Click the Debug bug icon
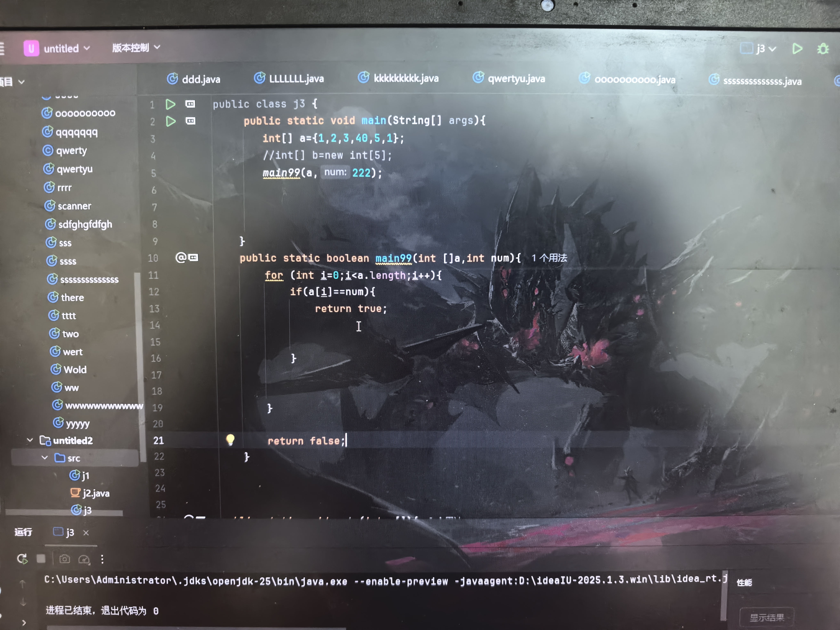Screen dimensions: 840x630 tap(823, 49)
